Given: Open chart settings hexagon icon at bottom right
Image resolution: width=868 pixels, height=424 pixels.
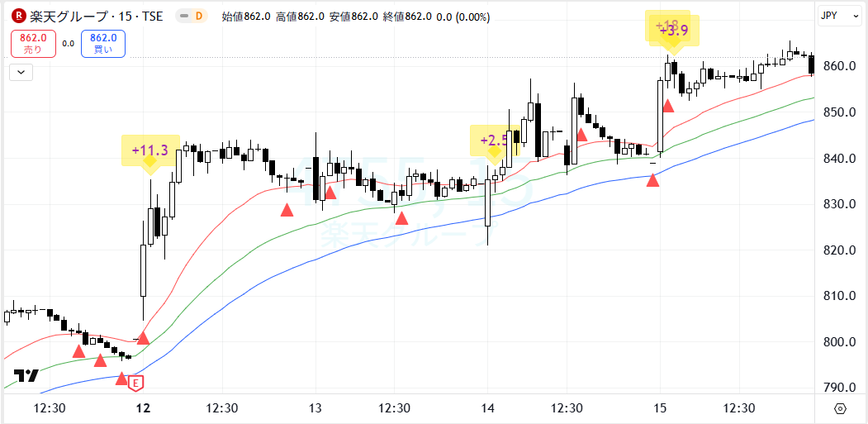Looking at the screenshot, I should [840, 408].
